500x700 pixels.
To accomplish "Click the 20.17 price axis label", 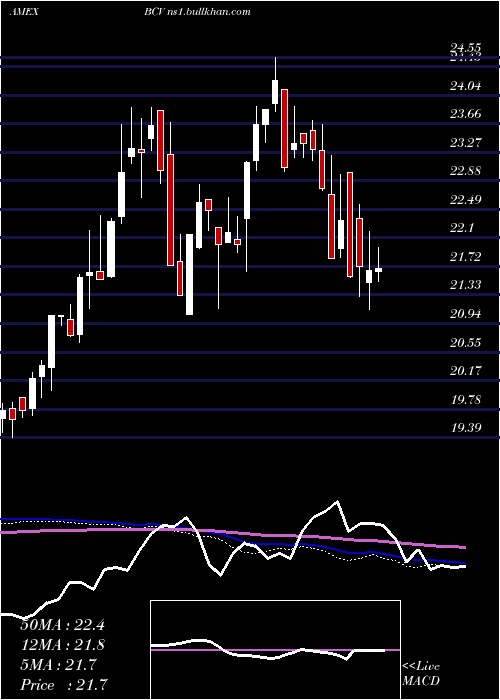I will coord(466,371).
